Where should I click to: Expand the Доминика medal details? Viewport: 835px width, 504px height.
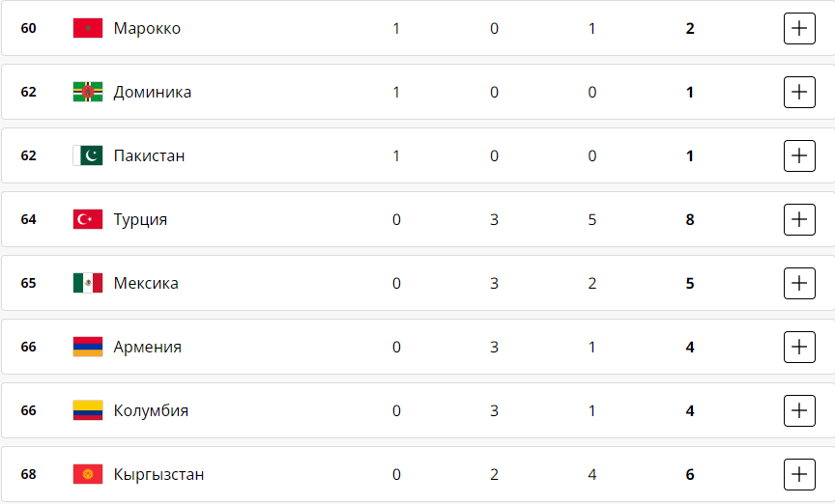[798, 92]
